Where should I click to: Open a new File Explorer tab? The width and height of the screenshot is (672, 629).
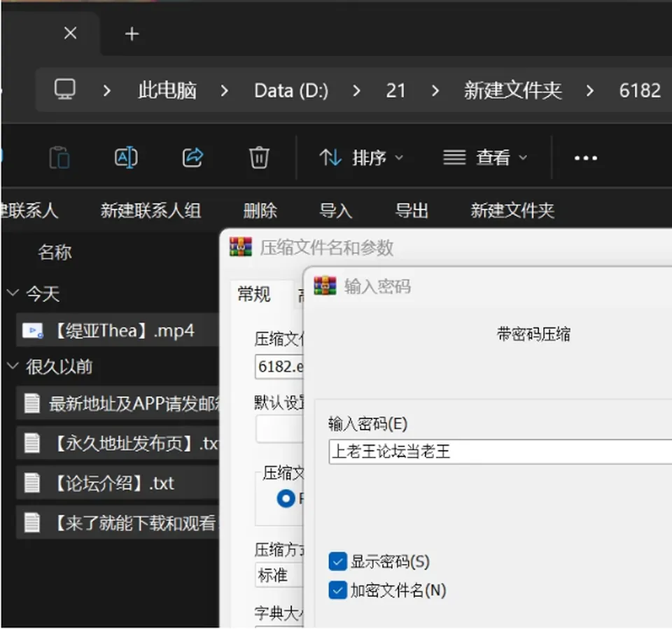132,34
